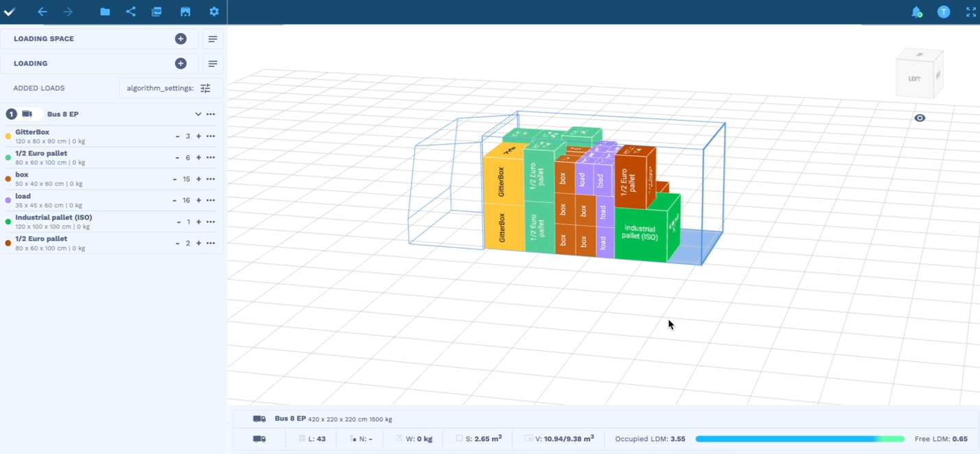Click the LEFT face of the view cube
The image size is (980, 454).
point(914,79)
